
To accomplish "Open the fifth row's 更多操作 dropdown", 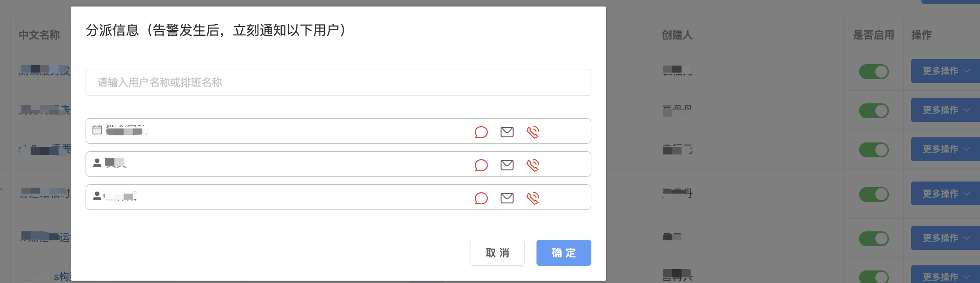I will pyautogui.click(x=945, y=238).
